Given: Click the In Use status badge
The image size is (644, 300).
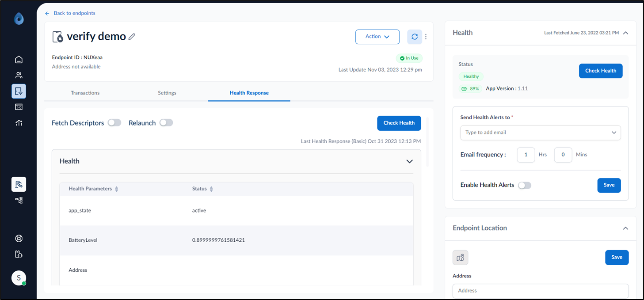Looking at the screenshot, I should point(409,58).
